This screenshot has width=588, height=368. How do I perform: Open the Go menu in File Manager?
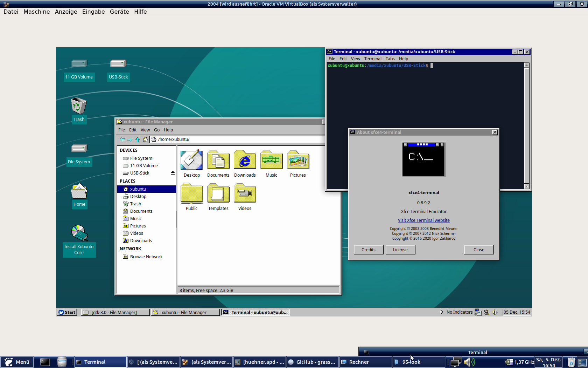(157, 130)
